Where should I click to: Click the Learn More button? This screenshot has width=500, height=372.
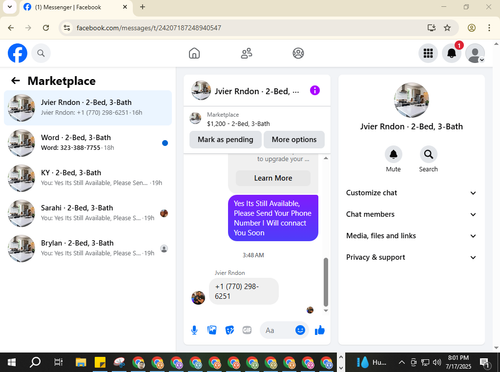(x=273, y=178)
